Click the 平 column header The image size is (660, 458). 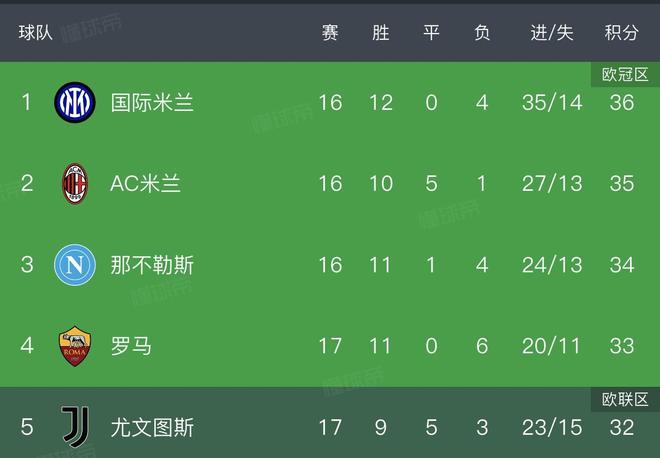432,33
